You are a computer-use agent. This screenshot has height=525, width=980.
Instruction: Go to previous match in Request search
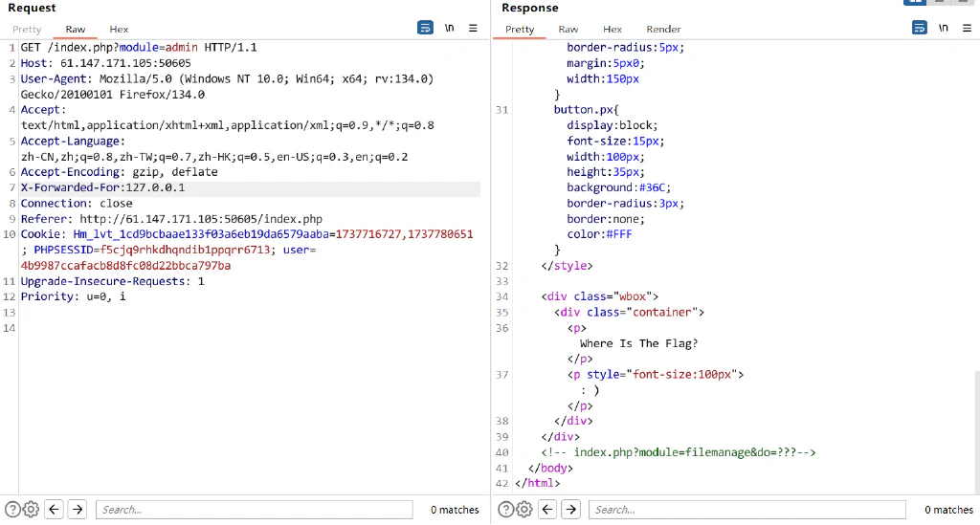(55, 510)
